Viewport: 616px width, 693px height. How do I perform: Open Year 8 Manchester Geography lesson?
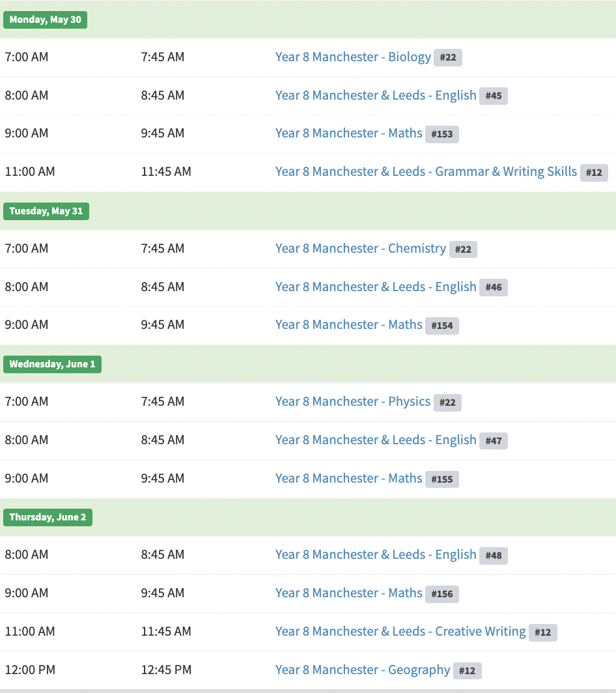362,670
